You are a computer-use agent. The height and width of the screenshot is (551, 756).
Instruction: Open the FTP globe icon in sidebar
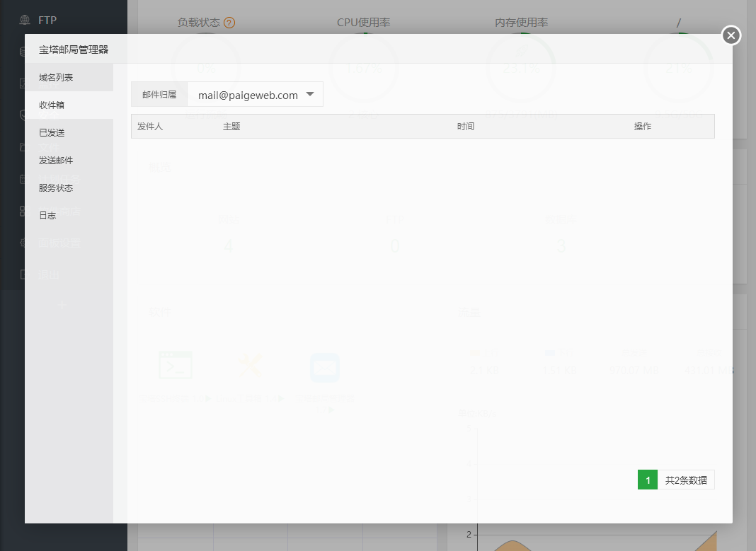point(25,20)
